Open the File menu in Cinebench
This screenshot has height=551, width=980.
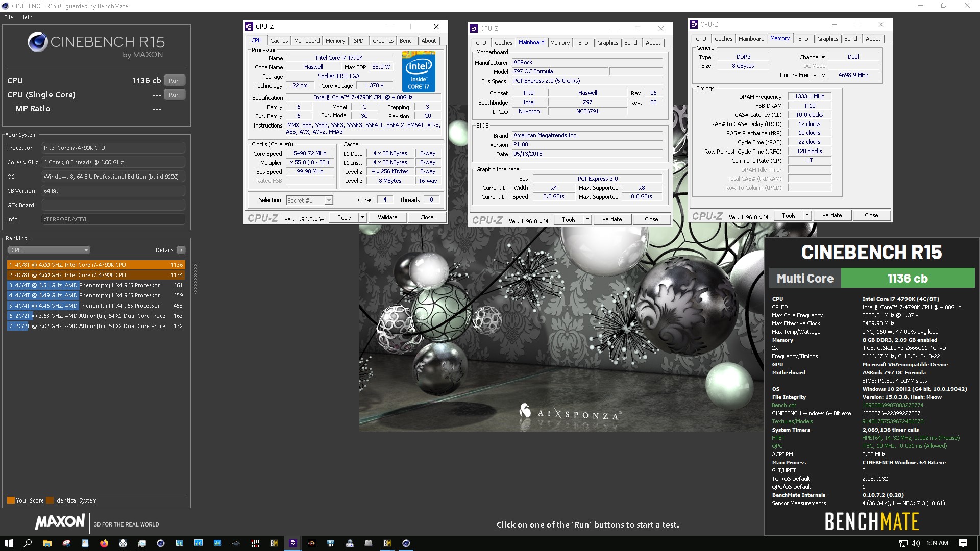[9, 17]
